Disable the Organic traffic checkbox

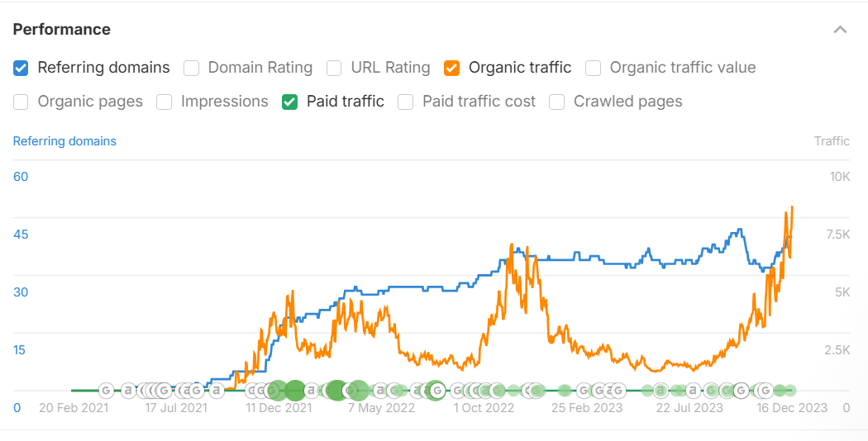click(451, 68)
